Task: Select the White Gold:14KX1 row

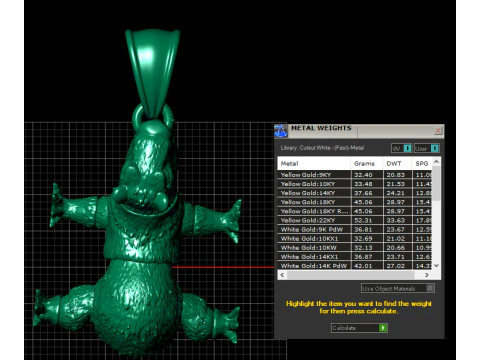Action: click(x=355, y=257)
